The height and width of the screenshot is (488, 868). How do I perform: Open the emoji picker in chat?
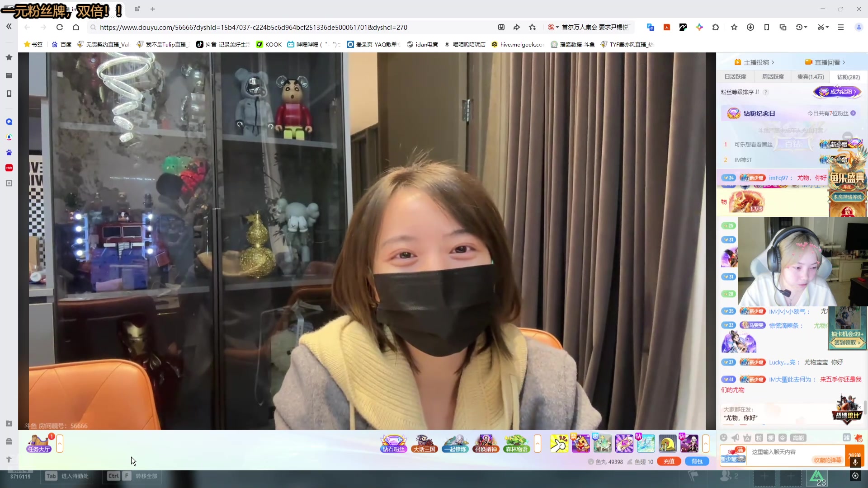click(x=723, y=437)
